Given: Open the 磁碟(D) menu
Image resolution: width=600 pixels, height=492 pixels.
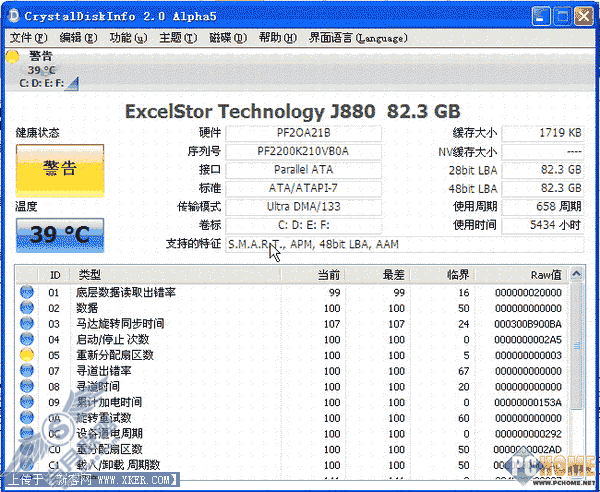Looking at the screenshot, I should pos(228,38).
